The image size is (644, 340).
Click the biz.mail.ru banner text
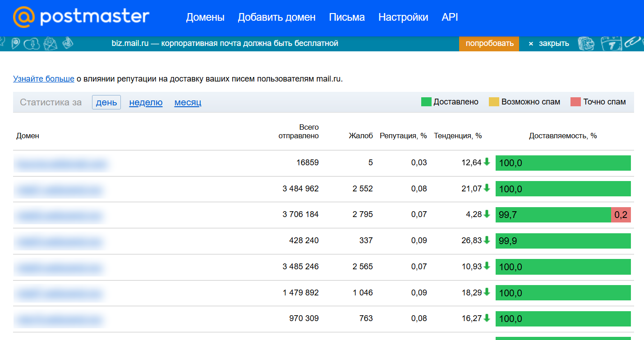pyautogui.click(x=225, y=44)
